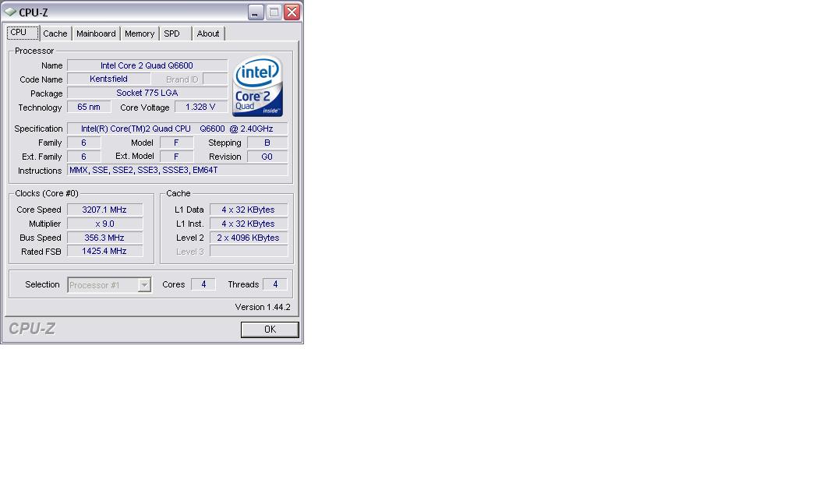Viewport: 813px width, 504px height.
Task: Open the Memory tab
Action: [x=140, y=33]
